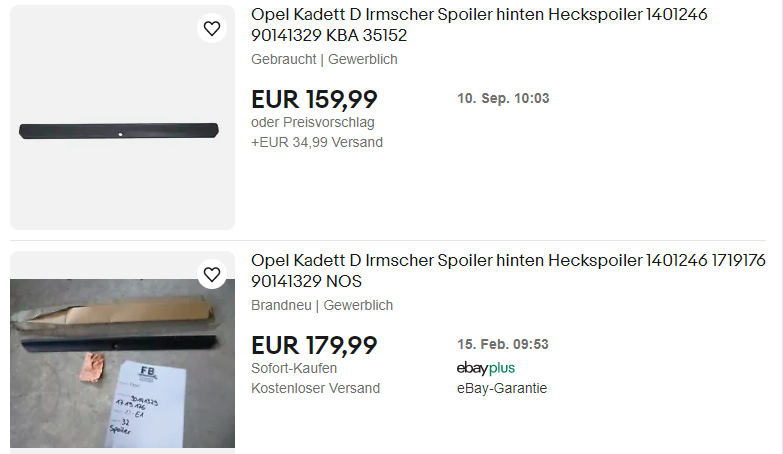The height and width of the screenshot is (454, 783).
Task: Click the "Sofort-Kaufen" label
Action: [294, 368]
